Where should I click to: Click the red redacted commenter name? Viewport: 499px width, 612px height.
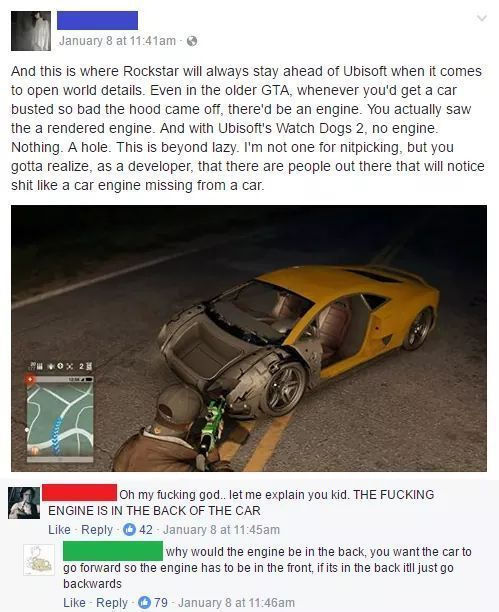(79, 492)
